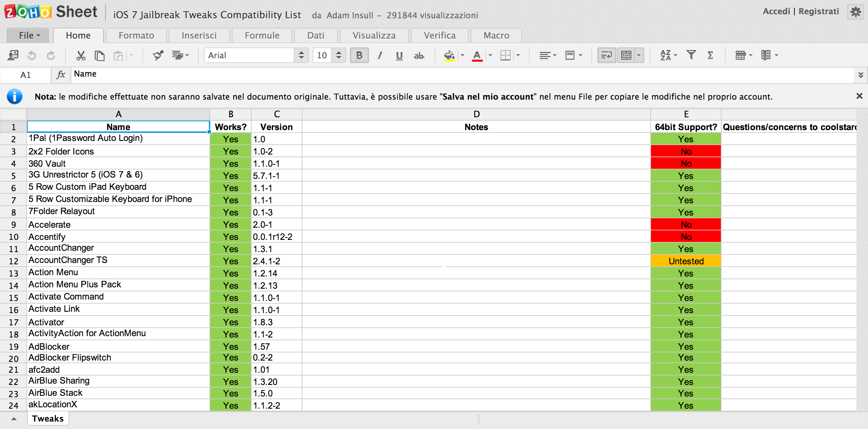Open the File menu
The height and width of the screenshot is (429, 868).
point(28,36)
